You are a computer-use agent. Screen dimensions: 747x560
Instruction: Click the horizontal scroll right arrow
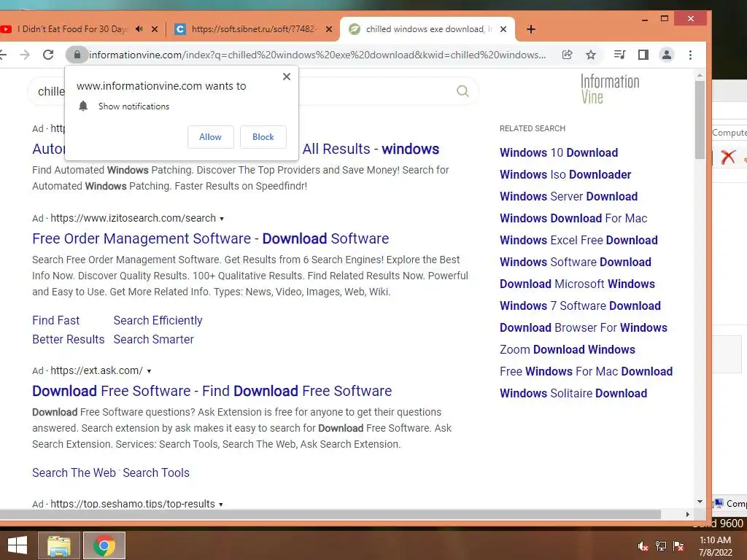point(687,514)
